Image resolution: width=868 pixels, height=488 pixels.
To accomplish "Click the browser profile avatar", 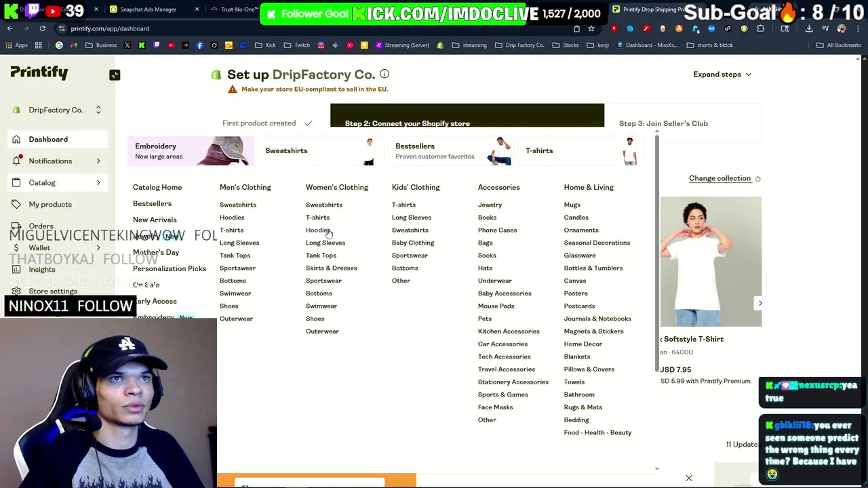I will point(842,28).
